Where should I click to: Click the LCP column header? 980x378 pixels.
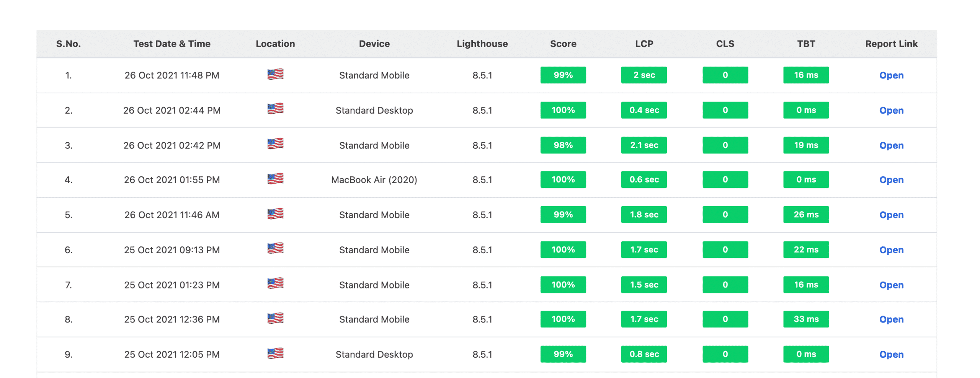click(x=644, y=44)
